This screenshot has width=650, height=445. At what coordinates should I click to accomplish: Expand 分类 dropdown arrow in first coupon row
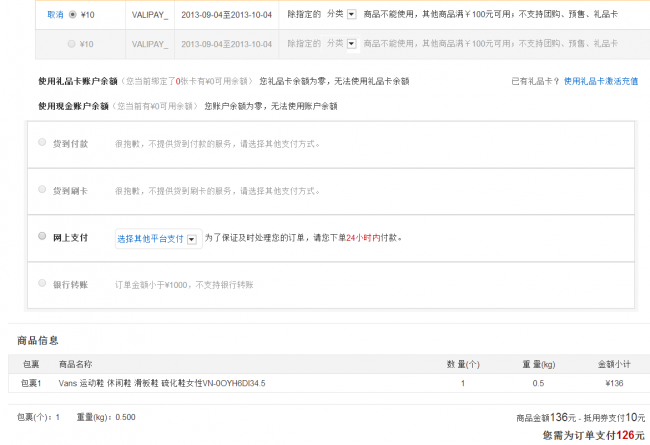[350, 15]
